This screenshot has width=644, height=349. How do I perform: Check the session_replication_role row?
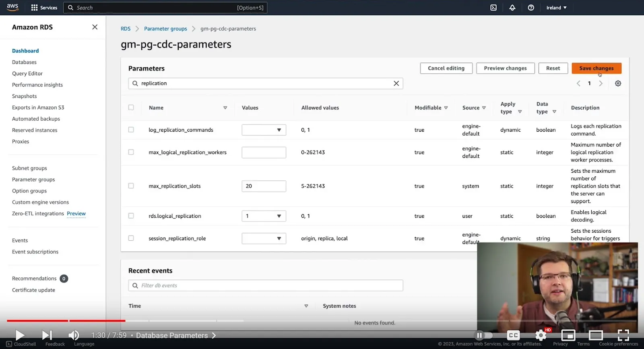[x=131, y=238]
